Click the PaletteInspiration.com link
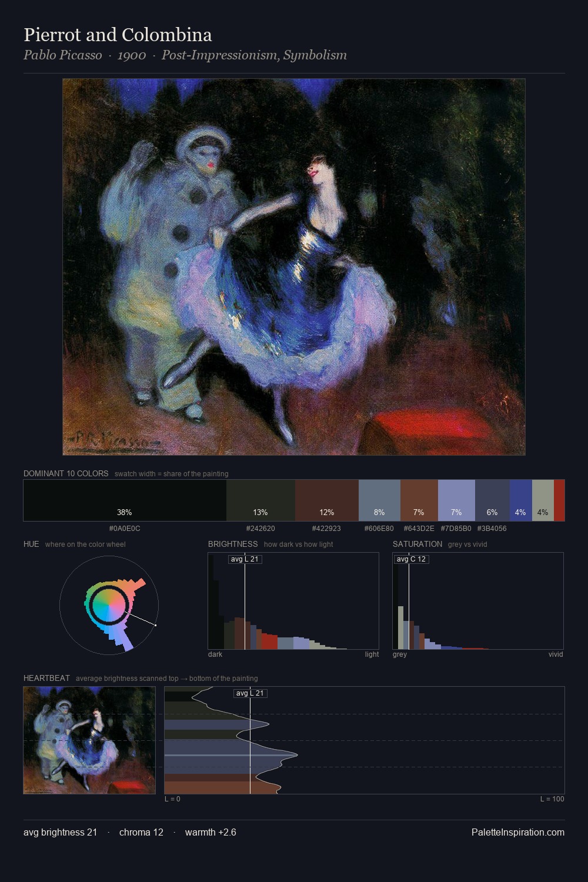Viewport: 588px width, 882px height. pos(518,832)
